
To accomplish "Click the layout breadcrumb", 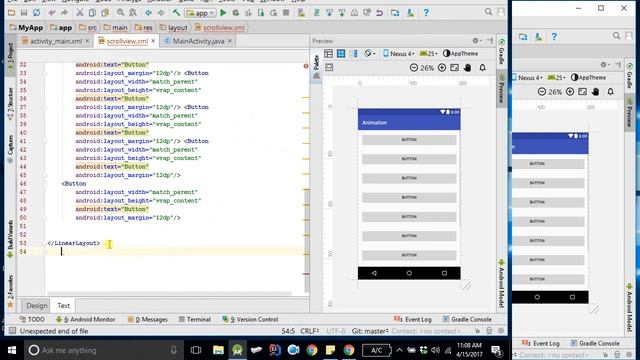I will 174,28.
